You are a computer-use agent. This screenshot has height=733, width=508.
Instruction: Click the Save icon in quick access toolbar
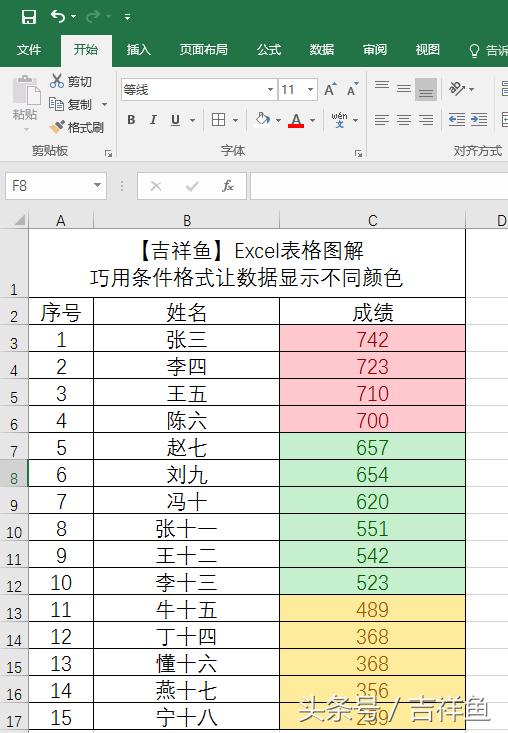(x=29, y=17)
